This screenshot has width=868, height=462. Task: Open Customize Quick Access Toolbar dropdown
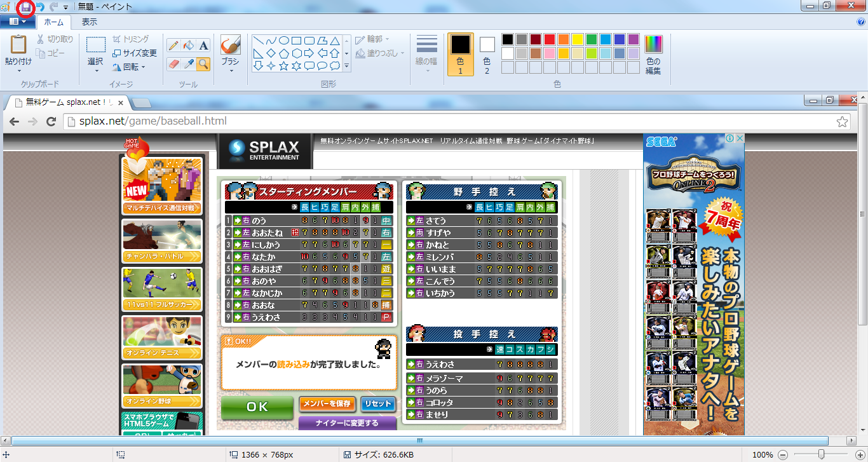pyautogui.click(x=65, y=8)
